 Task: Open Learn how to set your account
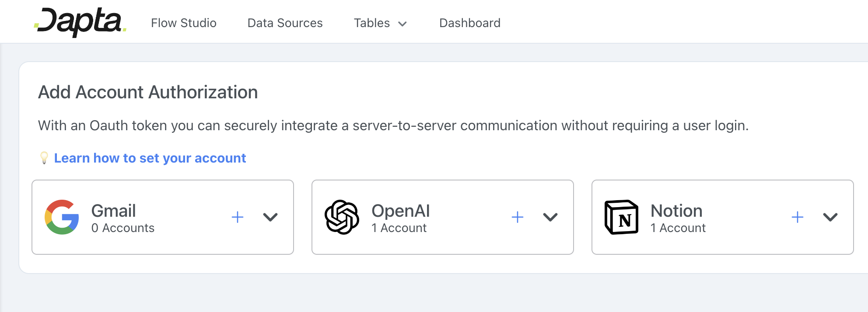tap(150, 158)
